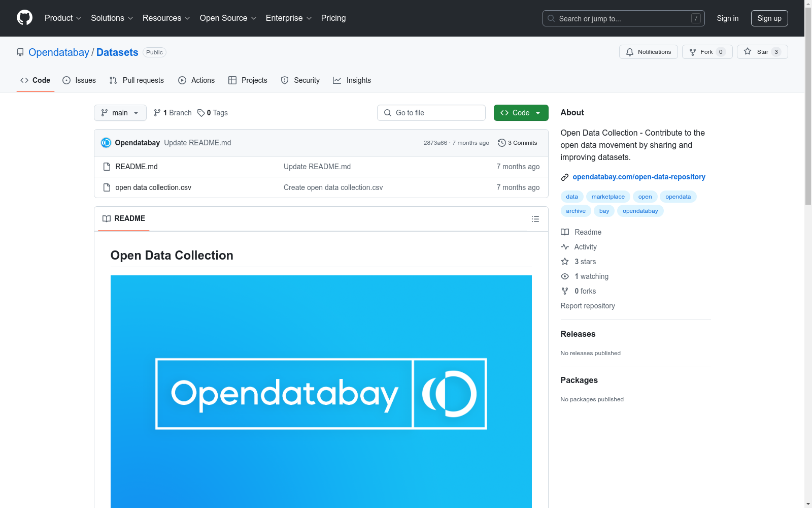Image resolution: width=812 pixels, height=508 pixels.
Task: Fork the repository with Fork button
Action: click(707, 52)
